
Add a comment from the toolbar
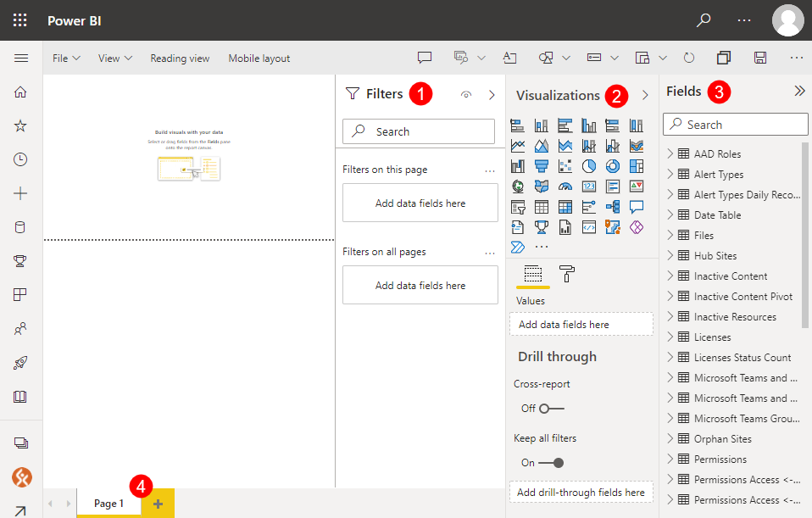(425, 58)
